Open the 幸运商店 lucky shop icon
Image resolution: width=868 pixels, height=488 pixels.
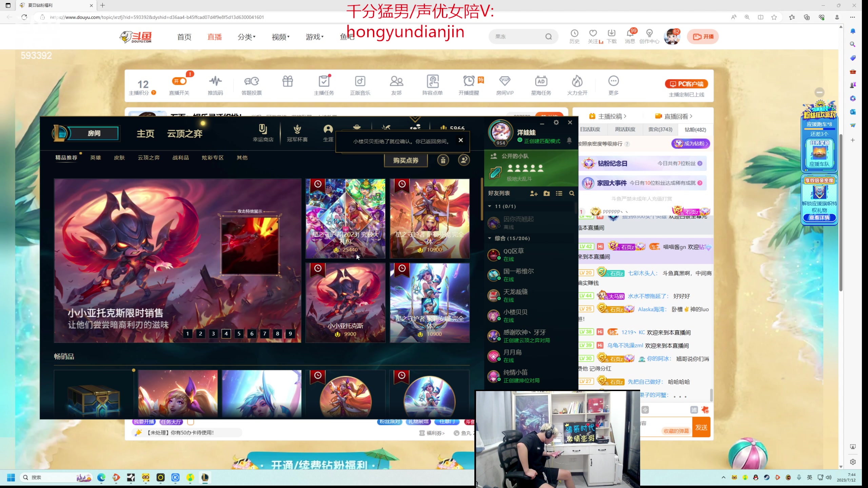click(263, 133)
